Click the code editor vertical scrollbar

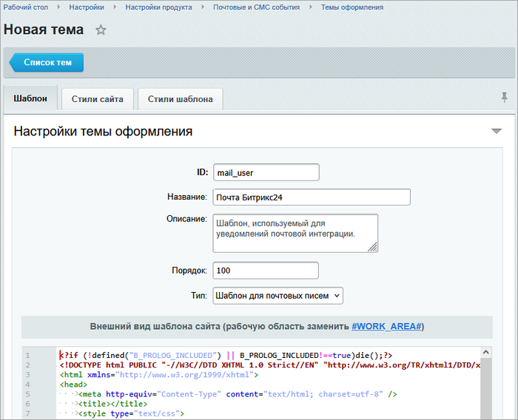tap(486, 385)
